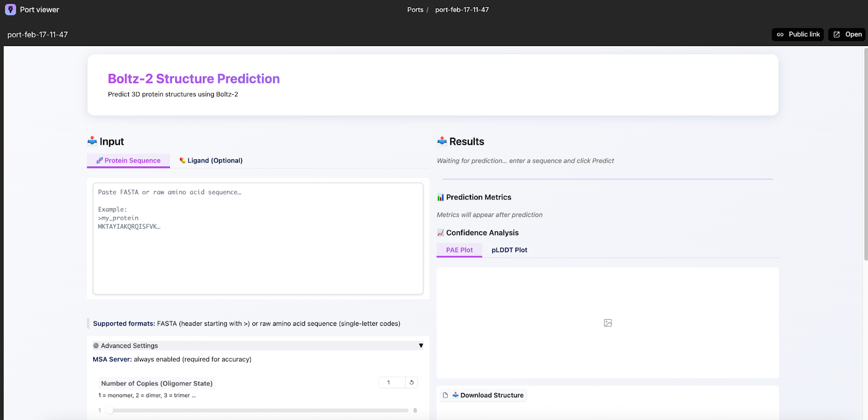Click the empty image placeholder icon in PAE plot
The height and width of the screenshot is (420, 868).
[608, 323]
